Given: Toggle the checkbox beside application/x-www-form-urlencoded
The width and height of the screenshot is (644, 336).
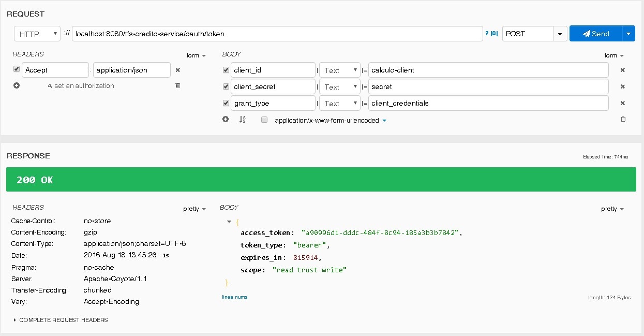Looking at the screenshot, I should 264,120.
